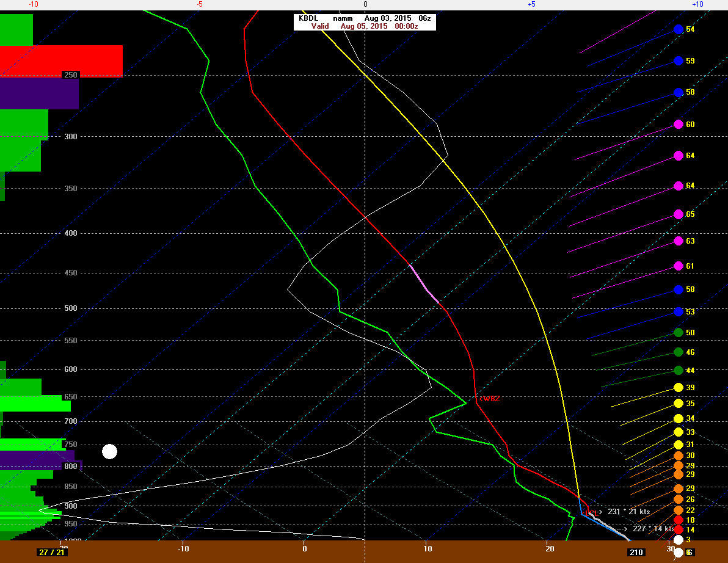Click the green wind dot labeled 46
The image size is (728, 563).
tap(679, 352)
